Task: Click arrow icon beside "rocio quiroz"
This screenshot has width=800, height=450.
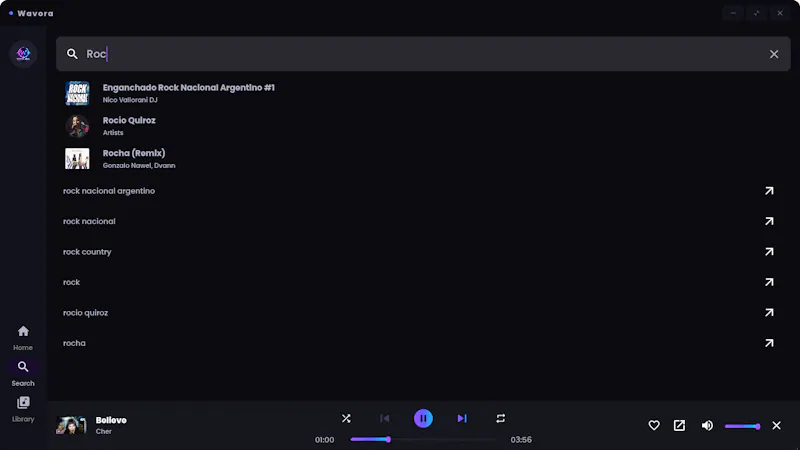Action: 769,313
